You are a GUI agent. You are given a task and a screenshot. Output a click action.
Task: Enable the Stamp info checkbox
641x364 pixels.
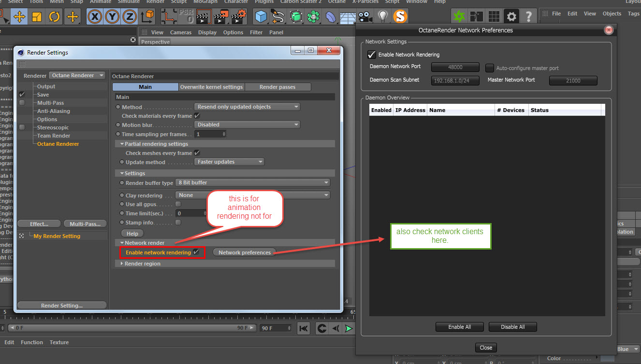tap(178, 223)
